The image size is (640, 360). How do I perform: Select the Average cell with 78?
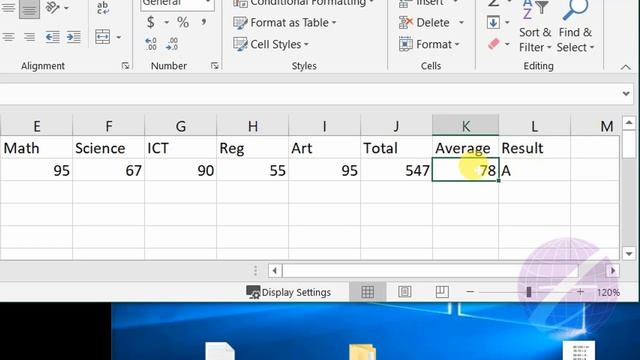[x=465, y=170]
